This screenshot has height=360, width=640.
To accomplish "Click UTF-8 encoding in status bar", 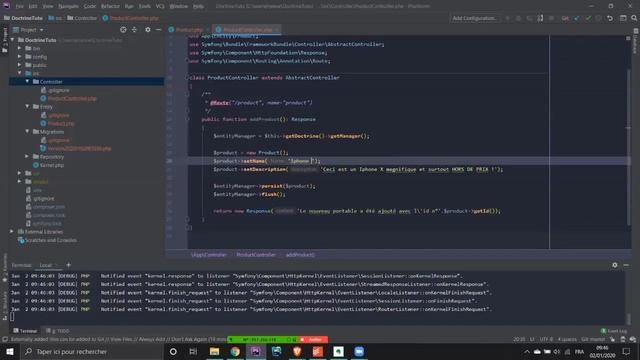I will pyautogui.click(x=546, y=339).
